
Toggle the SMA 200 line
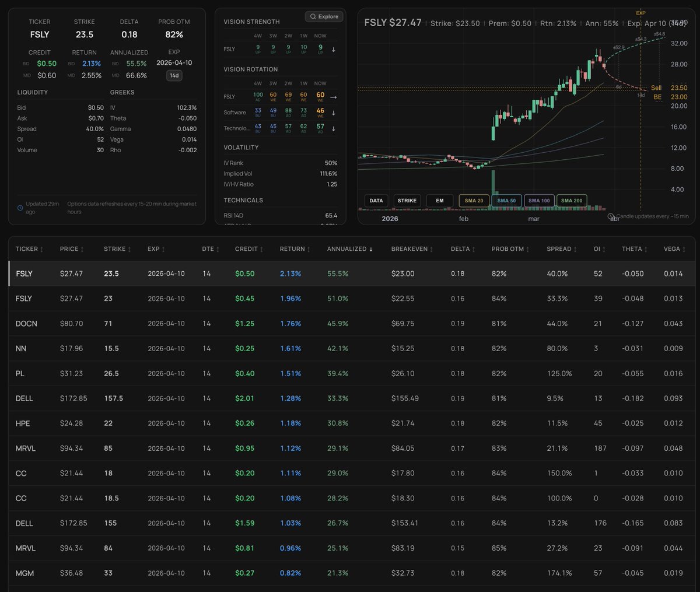pos(572,201)
